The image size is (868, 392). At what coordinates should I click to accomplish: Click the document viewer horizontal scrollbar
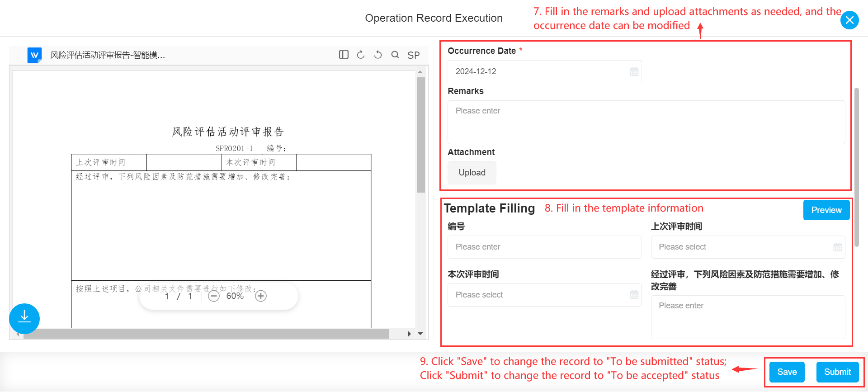click(x=206, y=334)
